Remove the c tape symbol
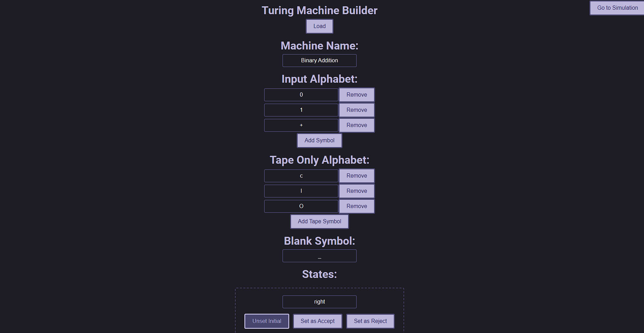The image size is (644, 333). pos(356,176)
